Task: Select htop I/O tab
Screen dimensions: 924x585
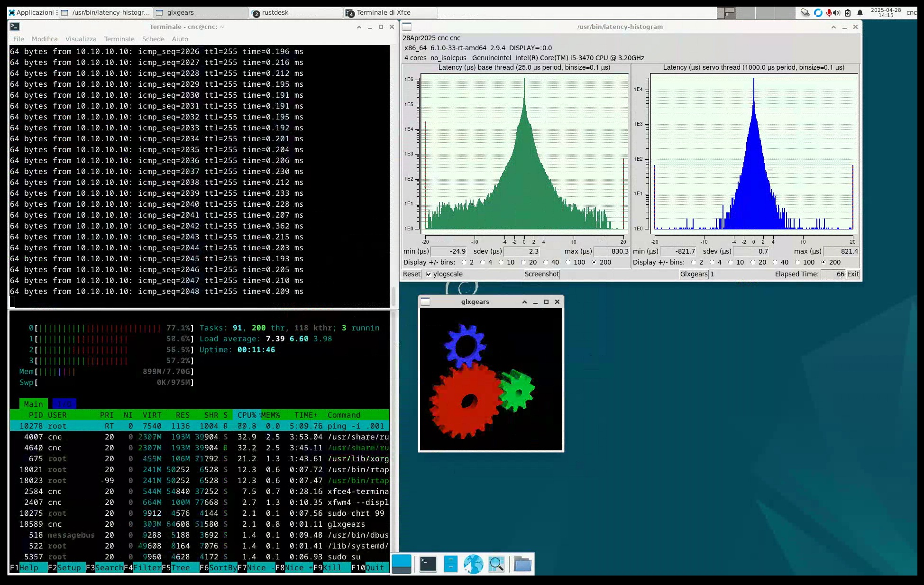Action: 64,404
